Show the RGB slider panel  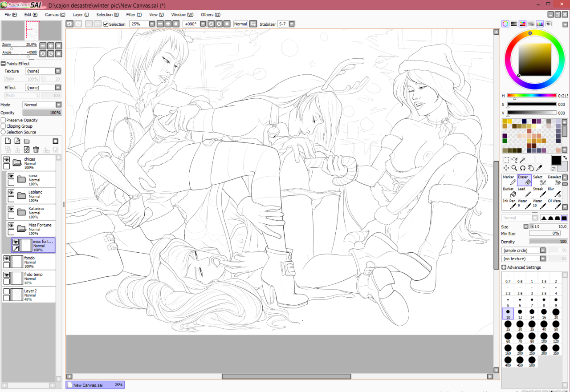(x=514, y=24)
